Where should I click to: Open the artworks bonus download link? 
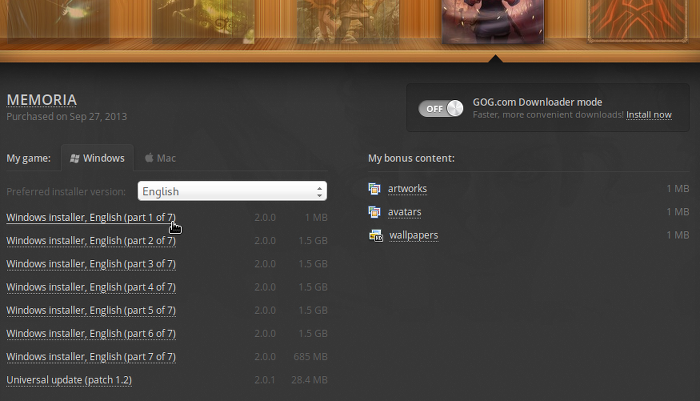tap(407, 189)
